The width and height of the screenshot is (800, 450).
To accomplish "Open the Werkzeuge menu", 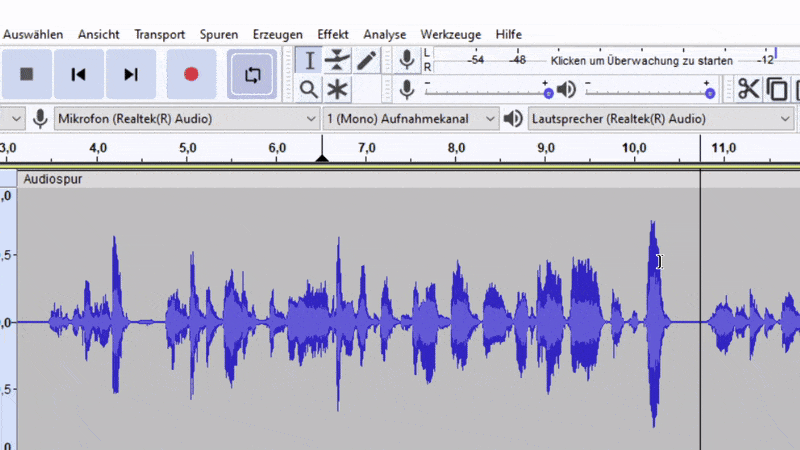I will [451, 35].
